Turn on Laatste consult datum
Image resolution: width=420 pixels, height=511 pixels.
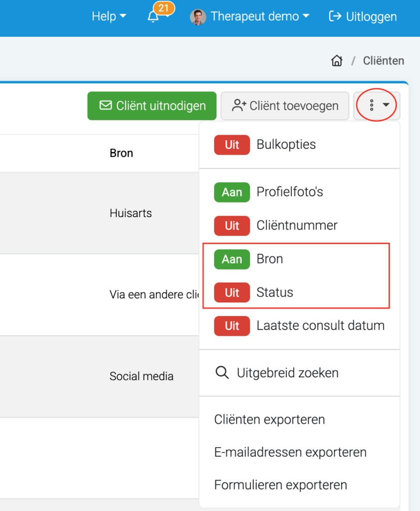232,326
